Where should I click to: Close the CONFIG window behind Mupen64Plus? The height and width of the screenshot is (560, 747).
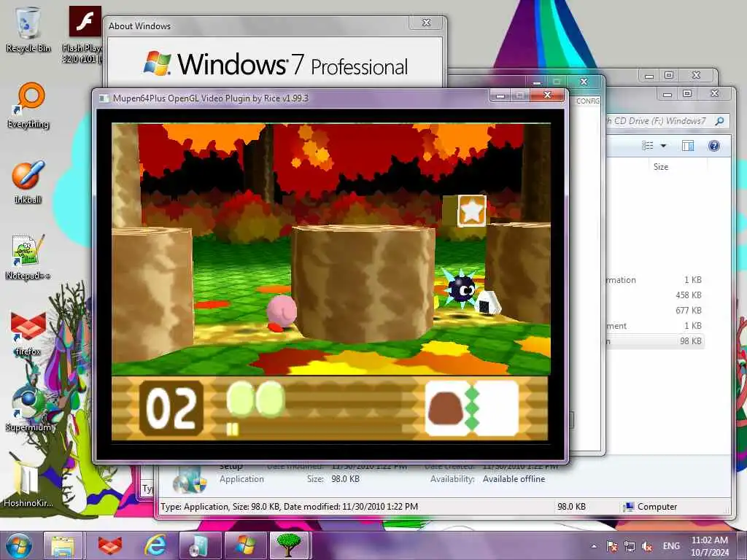pyautogui.click(x=584, y=82)
